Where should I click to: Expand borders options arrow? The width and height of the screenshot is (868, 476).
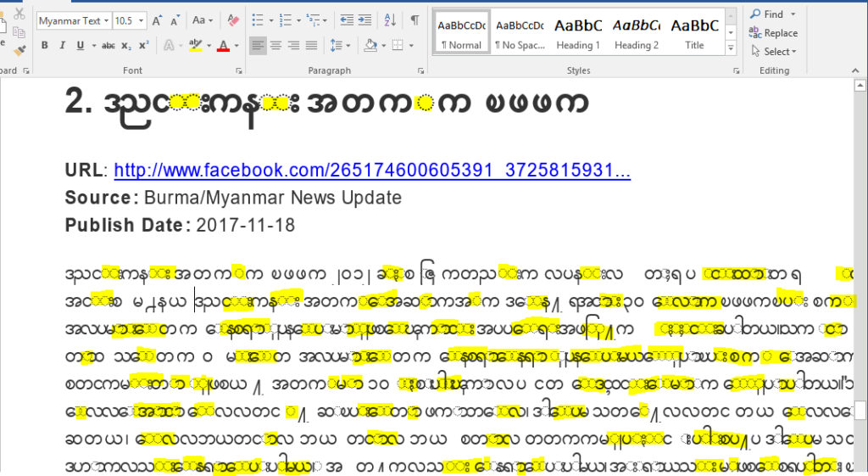click(411, 46)
